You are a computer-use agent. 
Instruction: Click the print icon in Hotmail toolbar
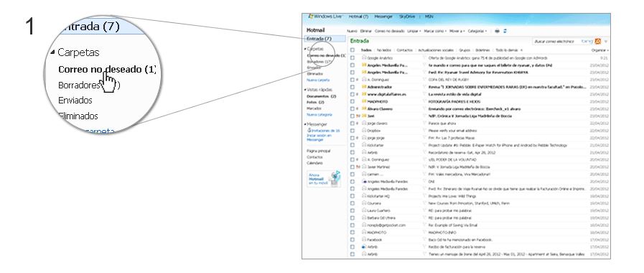pos(497,31)
